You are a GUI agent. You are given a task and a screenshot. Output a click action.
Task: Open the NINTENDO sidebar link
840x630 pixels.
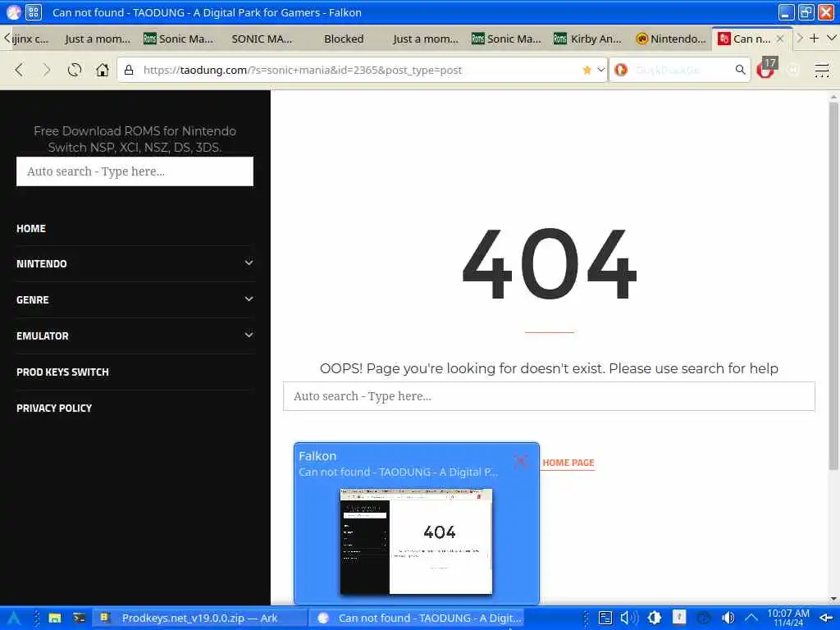[42, 263]
